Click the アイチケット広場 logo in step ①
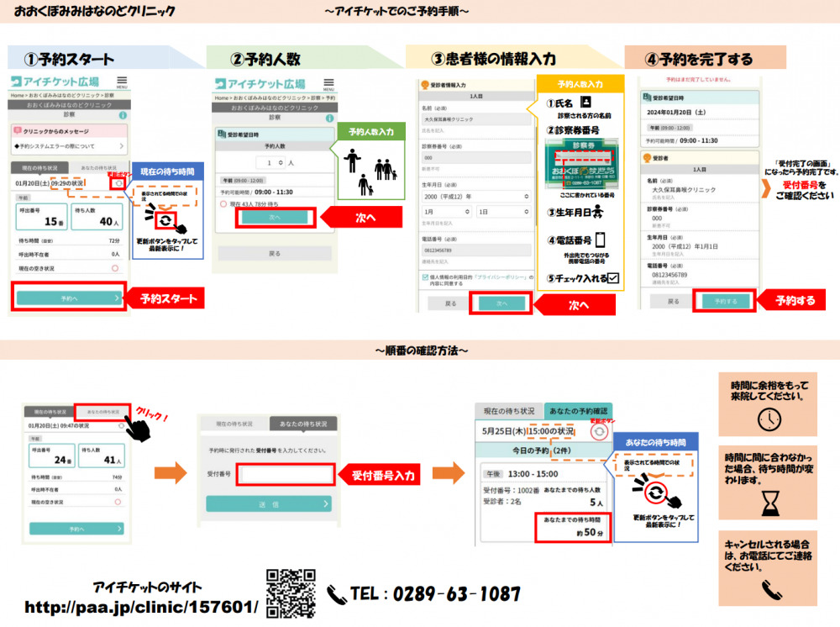 tap(55, 82)
